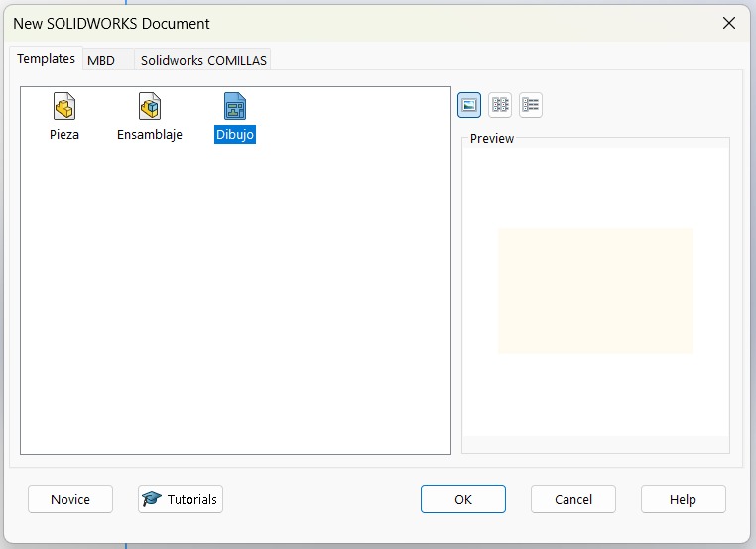Close the New SOLIDWORKS Document dialog
This screenshot has height=549, width=756.
point(729,23)
